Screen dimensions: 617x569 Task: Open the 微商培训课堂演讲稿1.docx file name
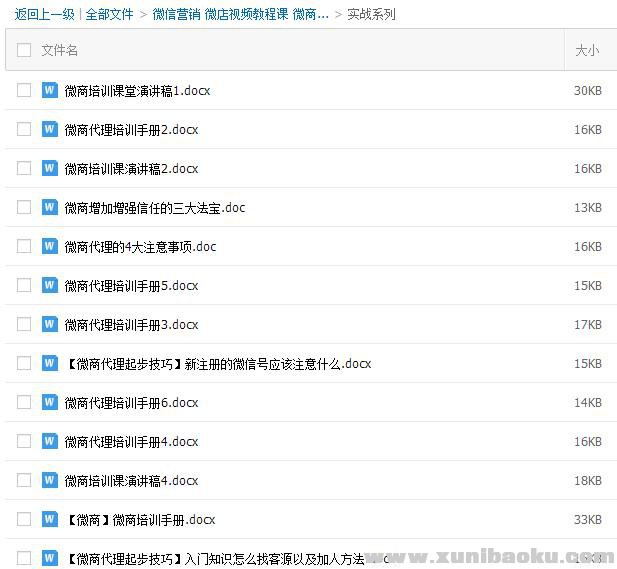coord(137,91)
